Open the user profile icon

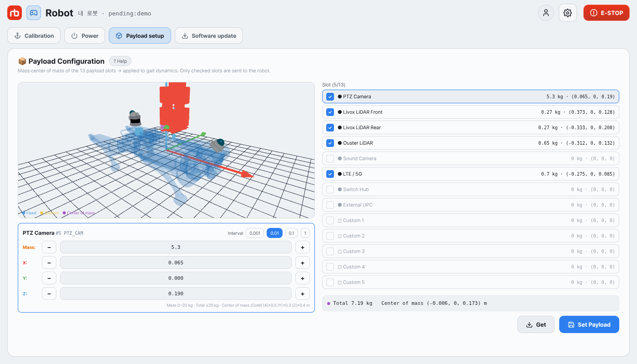point(546,13)
